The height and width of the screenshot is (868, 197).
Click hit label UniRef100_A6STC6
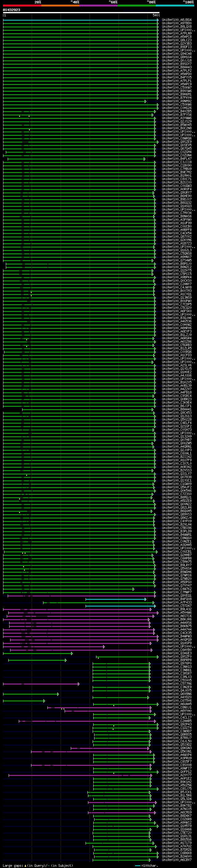click(x=177, y=616)
